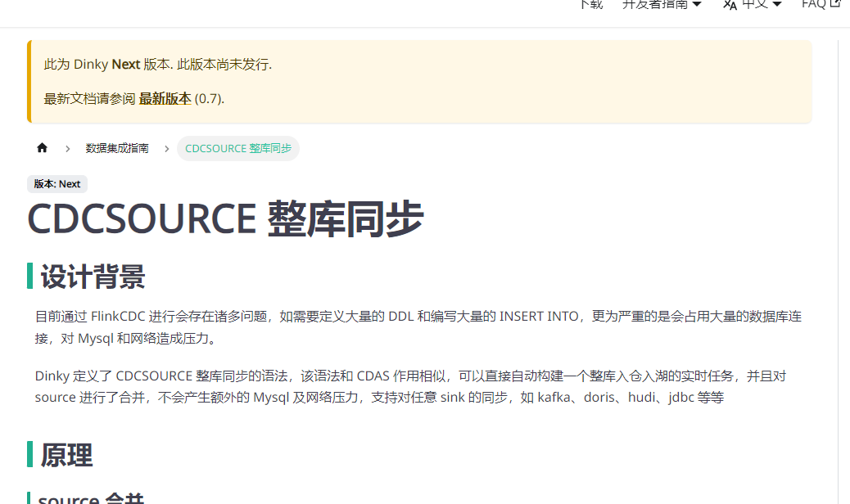Click the source 合并 subheading
Image resolution: width=850 pixels, height=504 pixels.
click(x=91, y=498)
